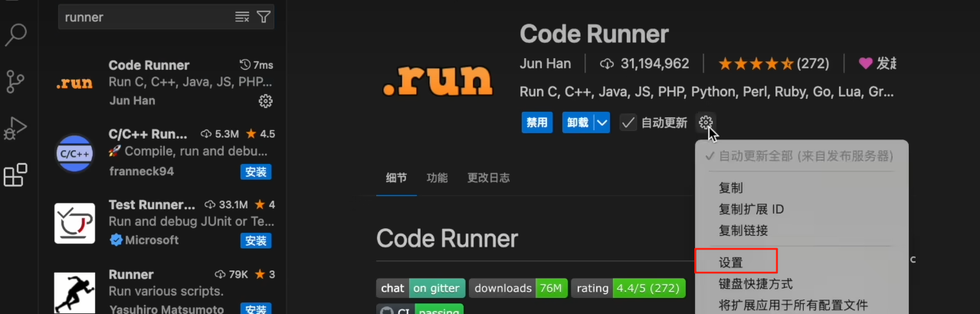This screenshot has width=980, height=314.
Task: Click large .run logo on details page
Action: (438, 80)
